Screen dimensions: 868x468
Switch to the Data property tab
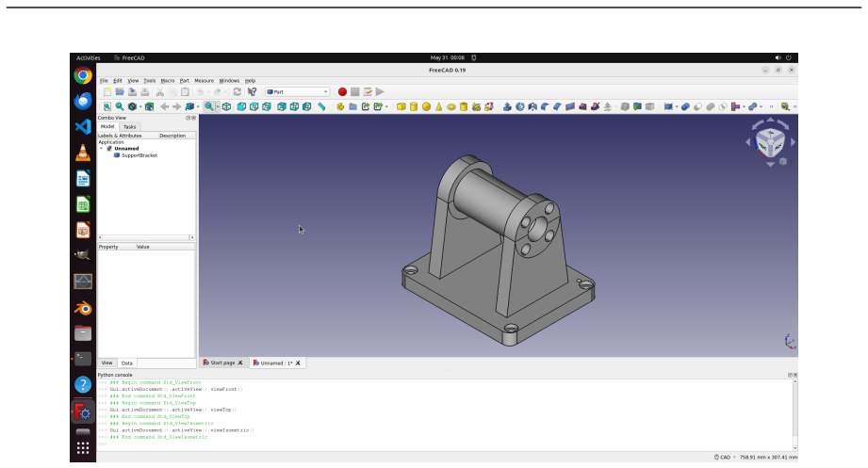click(x=127, y=363)
